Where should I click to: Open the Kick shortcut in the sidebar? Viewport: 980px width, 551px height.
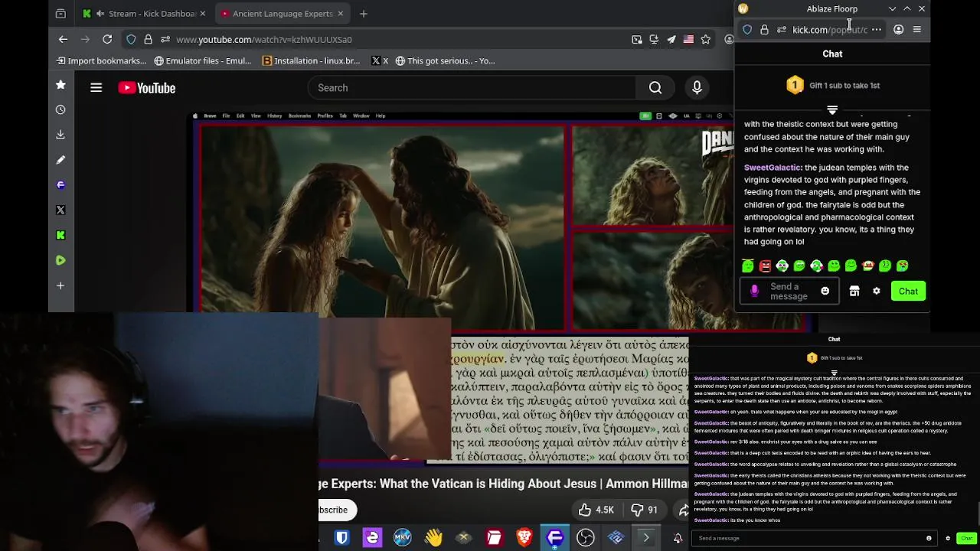tap(60, 235)
